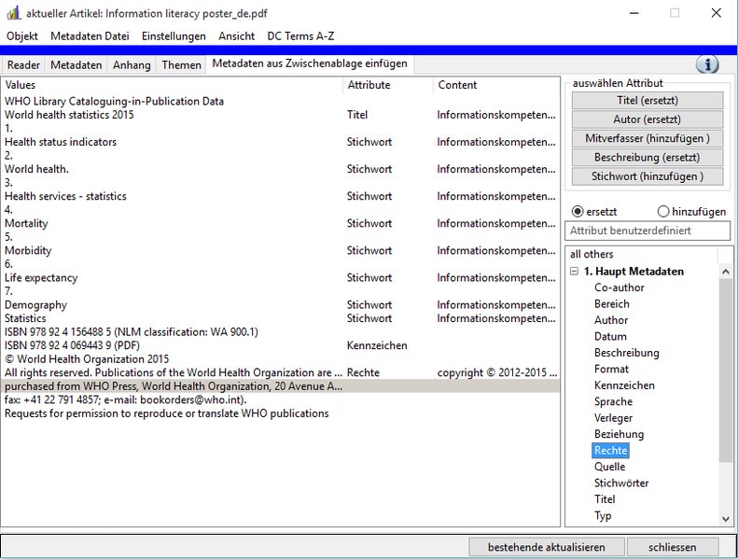738x560 pixels.
Task: Select the fax and e-mail bookorders row
Action: pos(280,399)
